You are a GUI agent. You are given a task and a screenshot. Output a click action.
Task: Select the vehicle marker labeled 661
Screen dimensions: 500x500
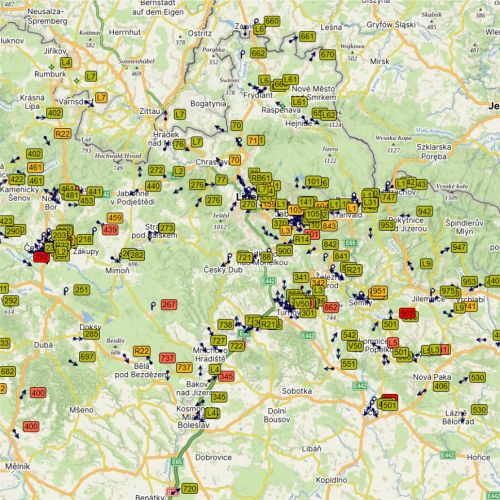[307, 36]
